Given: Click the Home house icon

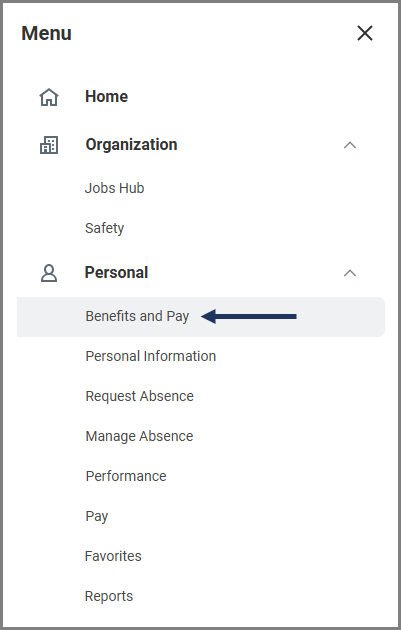Looking at the screenshot, I should pyautogui.click(x=49, y=97).
